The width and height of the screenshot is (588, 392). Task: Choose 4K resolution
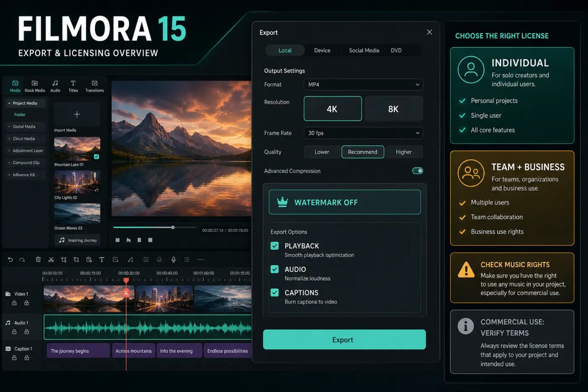coord(333,109)
